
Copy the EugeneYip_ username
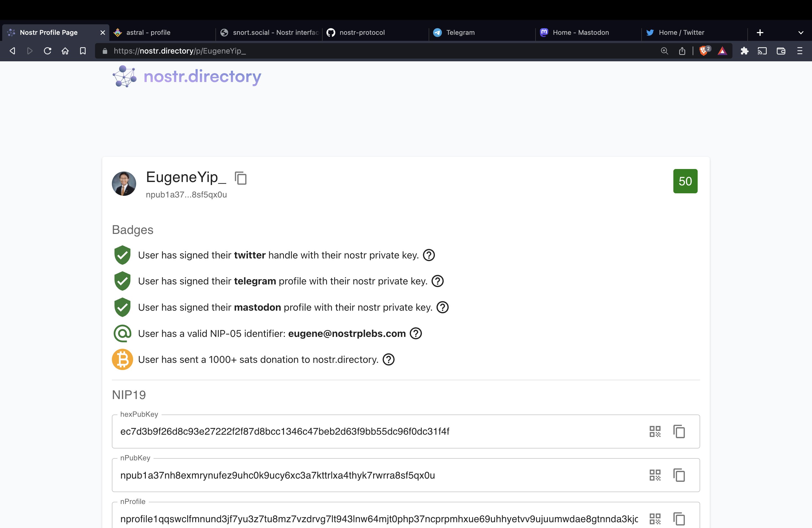pyautogui.click(x=241, y=178)
